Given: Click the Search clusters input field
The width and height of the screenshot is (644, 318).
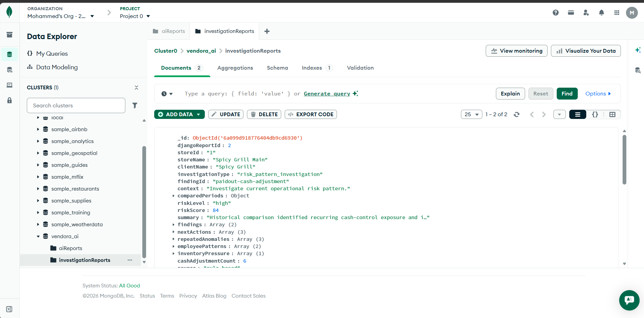Looking at the screenshot, I should click(76, 106).
